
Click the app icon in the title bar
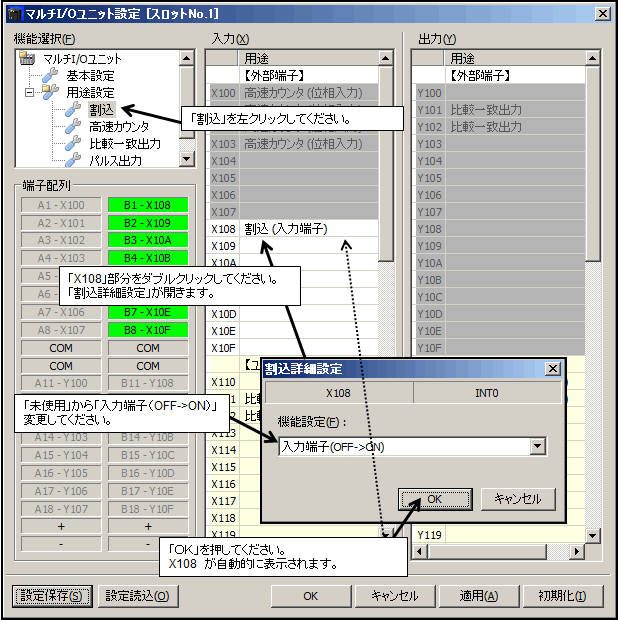[13, 13]
